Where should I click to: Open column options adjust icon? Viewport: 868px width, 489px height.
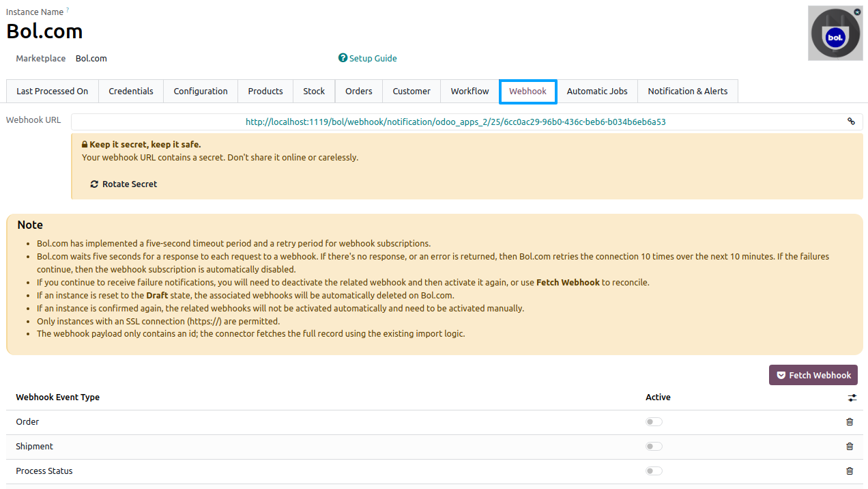point(852,397)
